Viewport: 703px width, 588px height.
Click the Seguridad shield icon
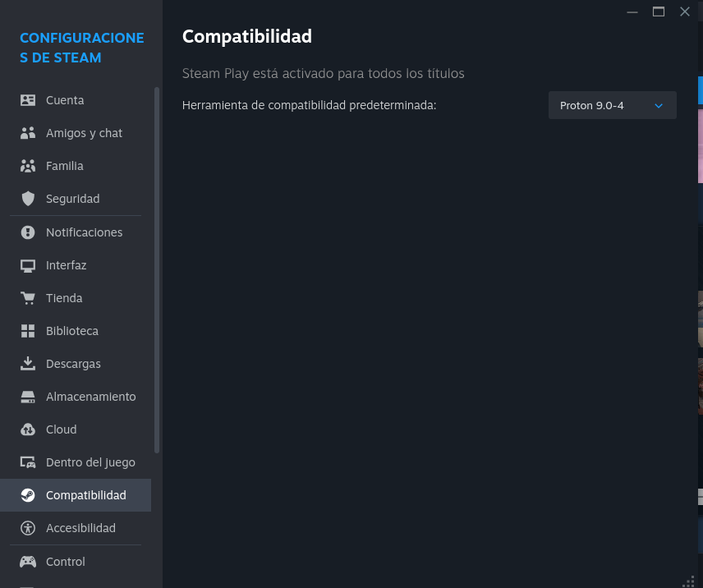(x=28, y=199)
